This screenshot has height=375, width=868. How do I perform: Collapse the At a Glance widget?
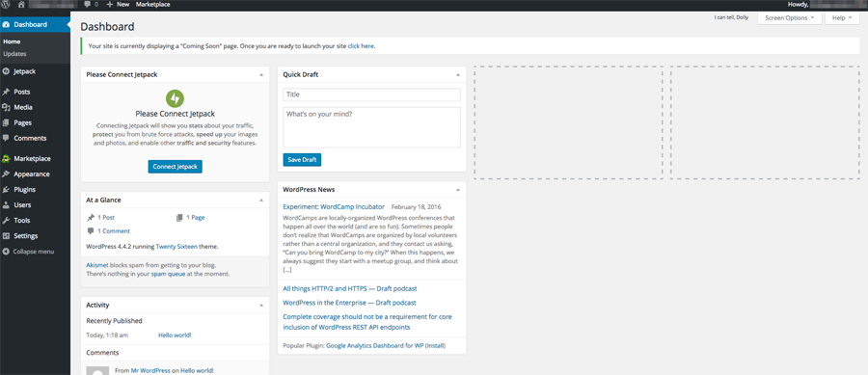coord(261,201)
